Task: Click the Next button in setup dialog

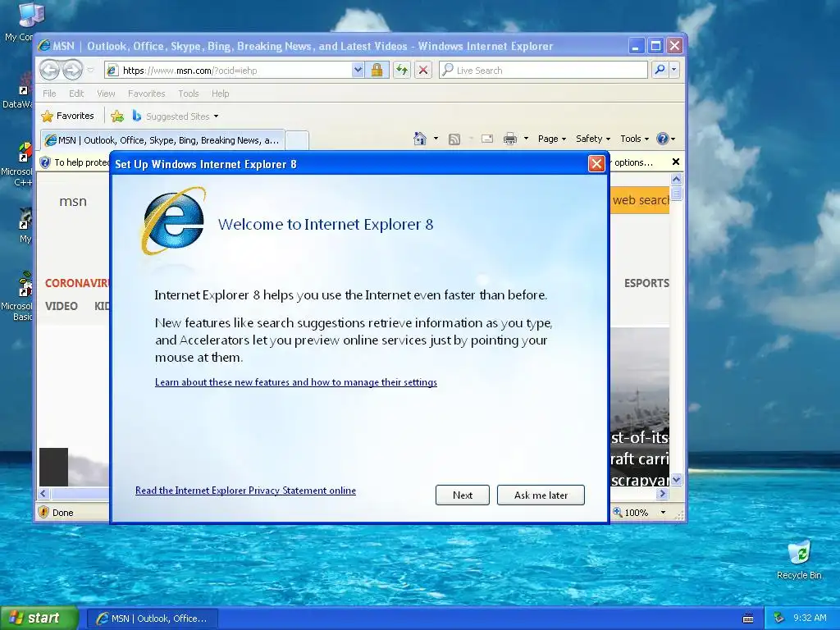Action: click(463, 495)
